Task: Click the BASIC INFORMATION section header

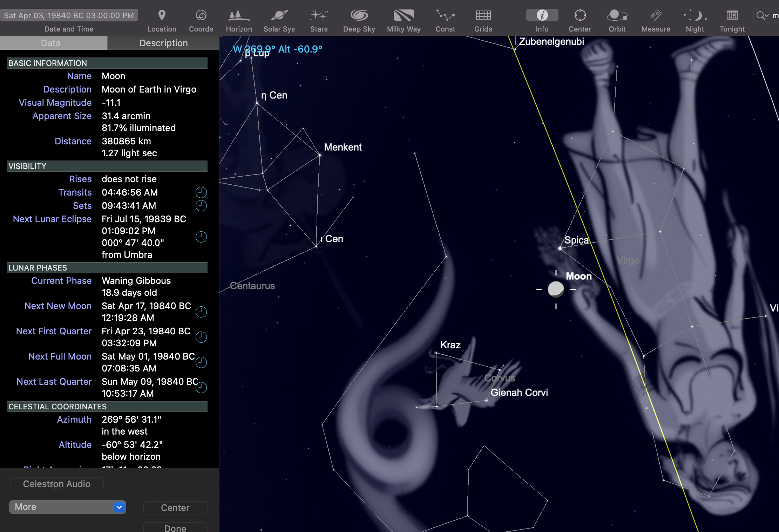Action: coord(107,63)
